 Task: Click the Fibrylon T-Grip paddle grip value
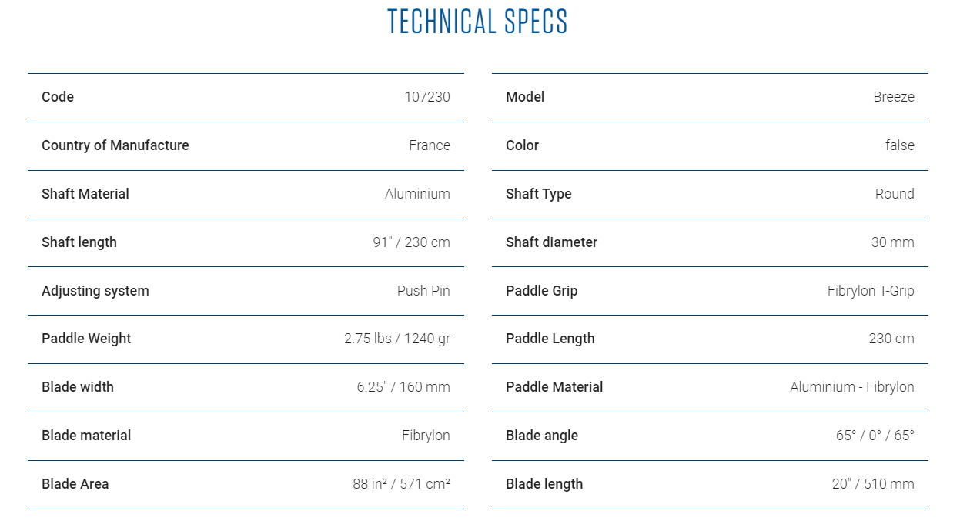click(871, 291)
